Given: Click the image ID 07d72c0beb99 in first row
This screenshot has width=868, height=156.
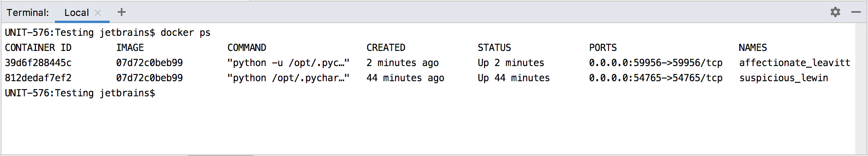Looking at the screenshot, I should (149, 63).
